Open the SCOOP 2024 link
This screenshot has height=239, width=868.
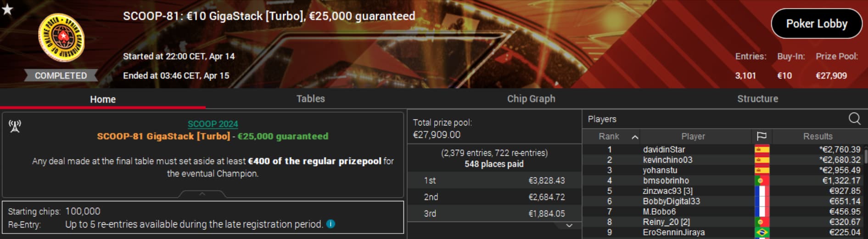pos(213,124)
